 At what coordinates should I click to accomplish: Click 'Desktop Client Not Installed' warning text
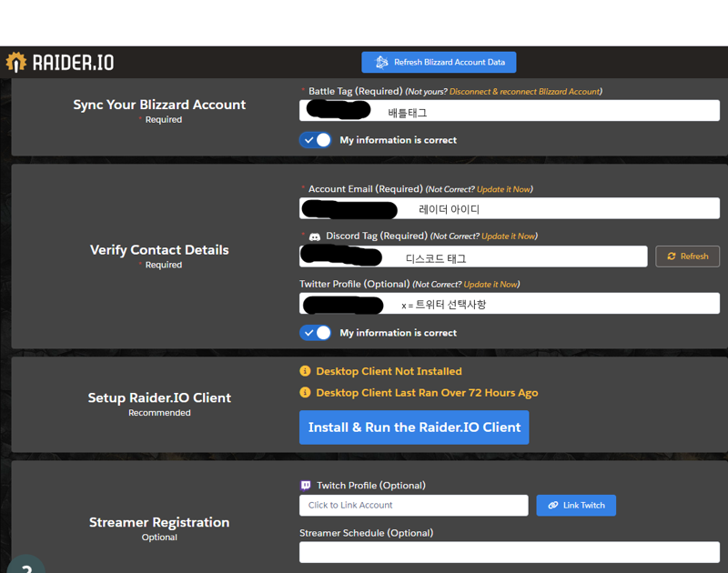pos(389,371)
